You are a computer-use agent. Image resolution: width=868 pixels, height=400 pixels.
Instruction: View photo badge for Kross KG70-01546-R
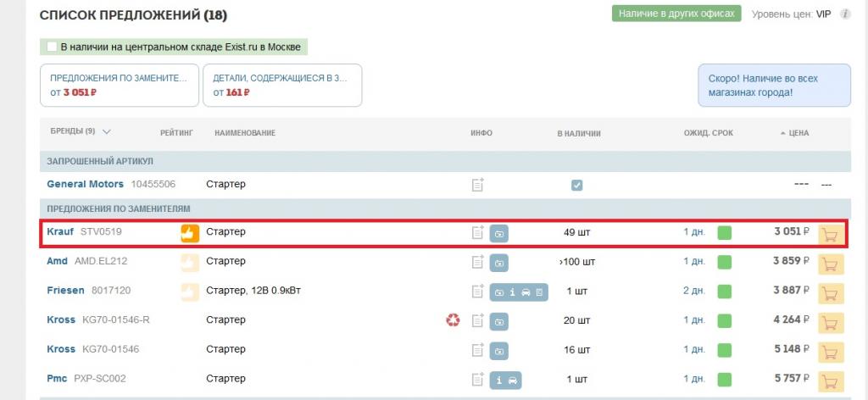coord(498,321)
